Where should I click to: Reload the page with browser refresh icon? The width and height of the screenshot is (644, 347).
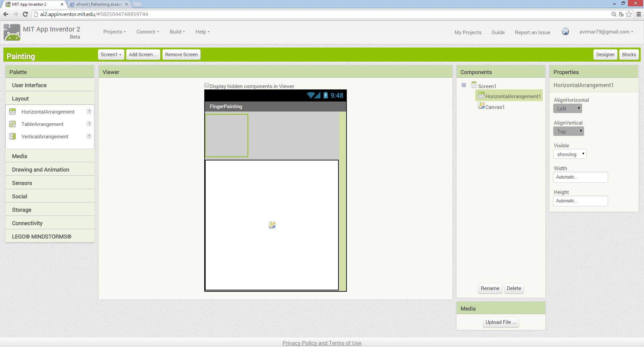coord(25,14)
